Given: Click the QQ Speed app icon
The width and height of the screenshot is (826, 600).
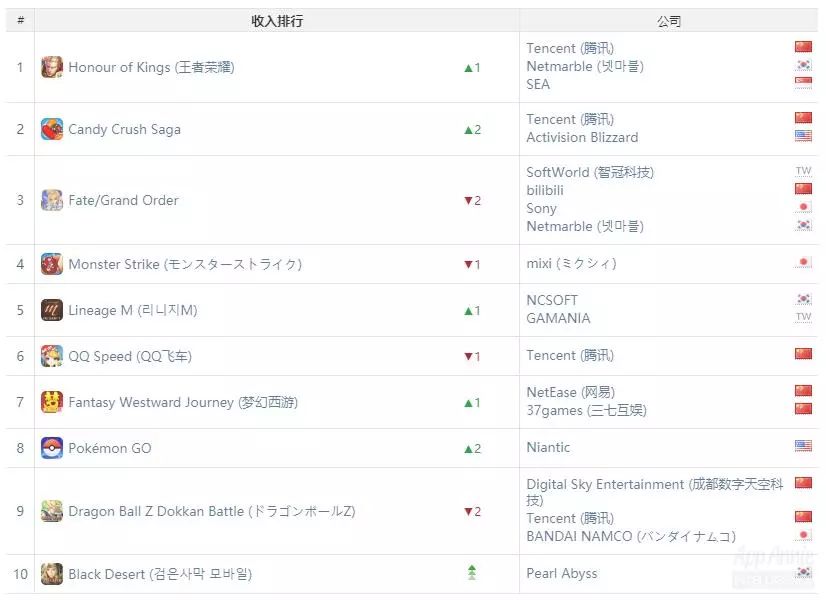Looking at the screenshot, I should (52, 356).
